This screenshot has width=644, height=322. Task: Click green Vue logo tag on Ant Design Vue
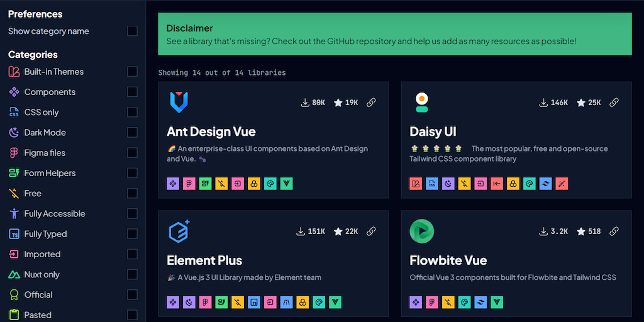pyautogui.click(x=286, y=184)
